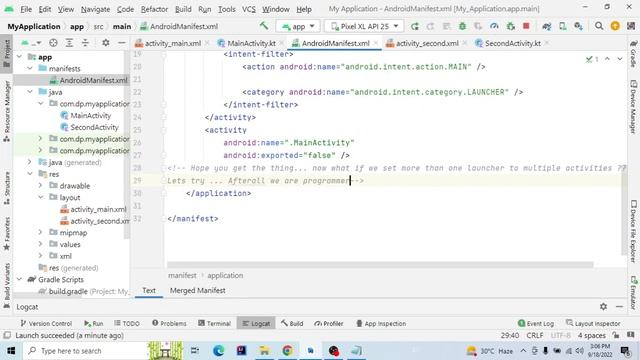Open the File menu
Viewport: 640px width, 360px height.
[26, 9]
